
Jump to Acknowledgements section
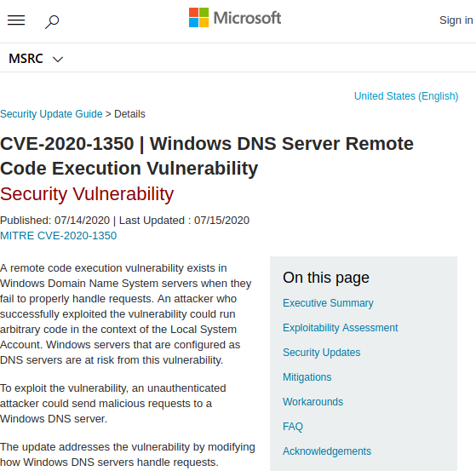click(327, 451)
